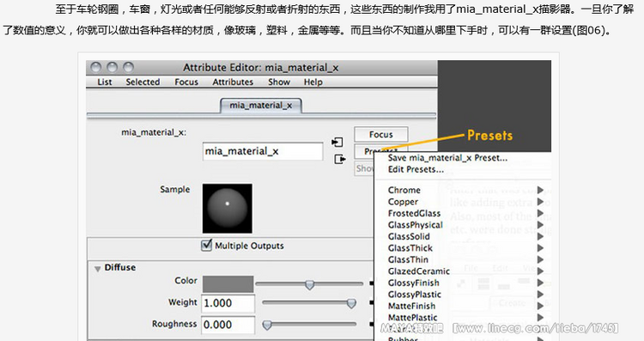Screen dimensions: 644x341
Task: Expand the GlassPhysical submenu arrow
Action: (x=540, y=225)
